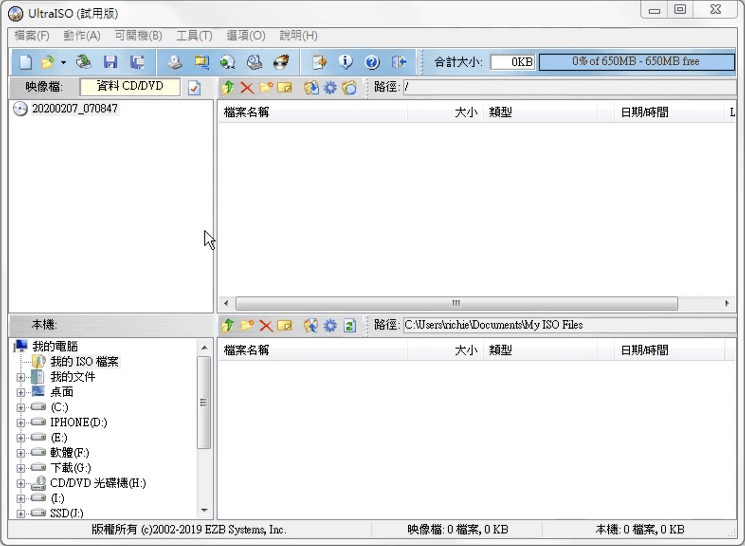Expand the (E:) drive node
745x546 pixels.
(20, 438)
